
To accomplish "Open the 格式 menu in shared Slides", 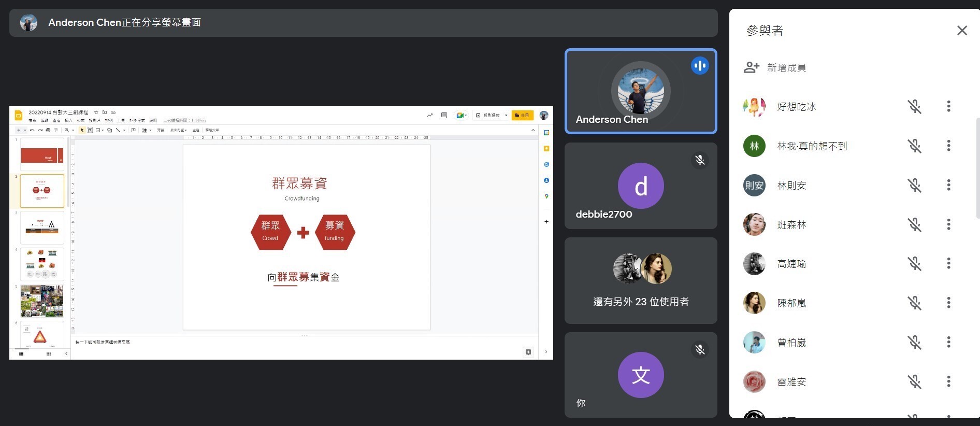I will (x=81, y=120).
